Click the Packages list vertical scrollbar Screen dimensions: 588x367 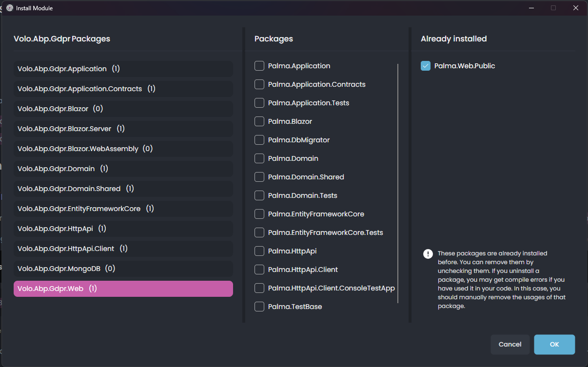point(398,183)
